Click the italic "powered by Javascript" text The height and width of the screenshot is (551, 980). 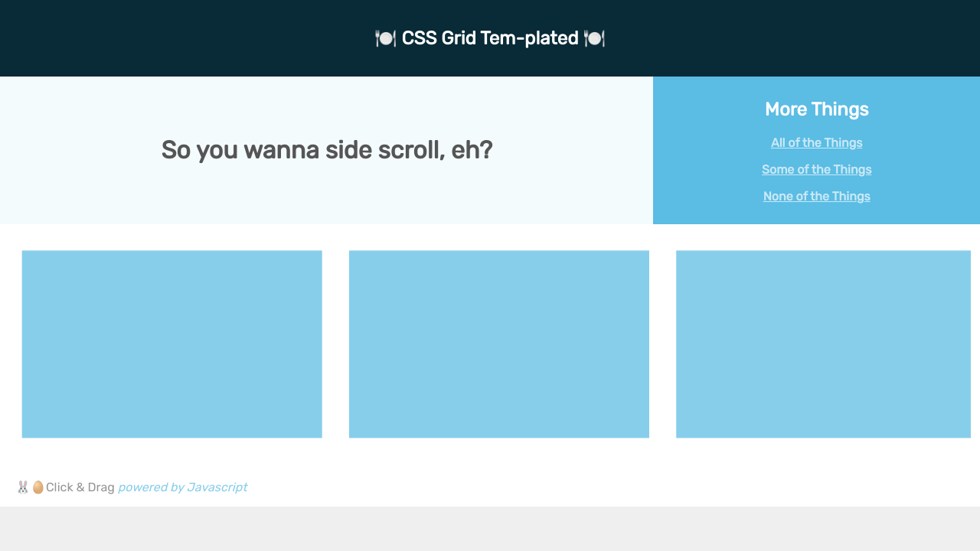pos(182,487)
